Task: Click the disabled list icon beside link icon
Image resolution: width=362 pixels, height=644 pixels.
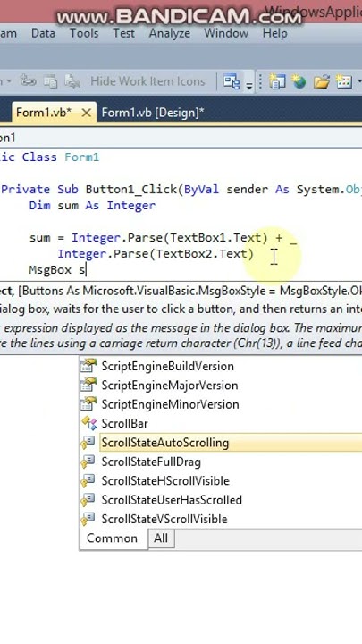Action: click(x=50, y=81)
